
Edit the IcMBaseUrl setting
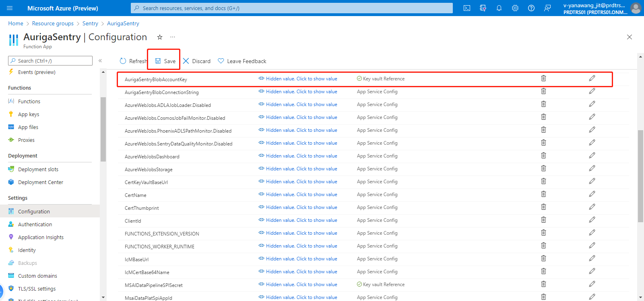coord(592,258)
